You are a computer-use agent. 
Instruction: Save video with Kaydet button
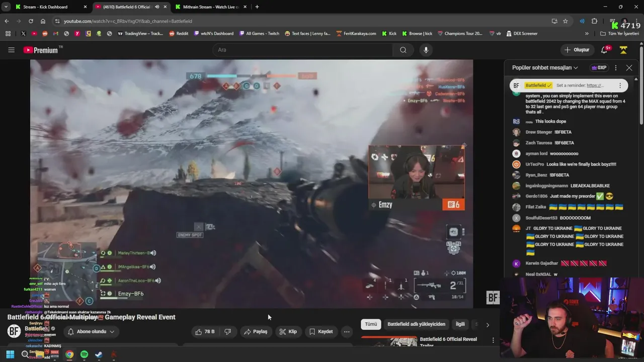pyautogui.click(x=321, y=331)
